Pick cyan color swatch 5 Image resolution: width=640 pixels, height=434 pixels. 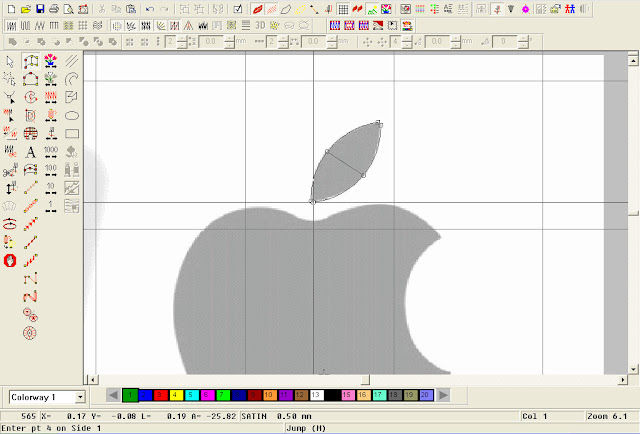(191, 395)
